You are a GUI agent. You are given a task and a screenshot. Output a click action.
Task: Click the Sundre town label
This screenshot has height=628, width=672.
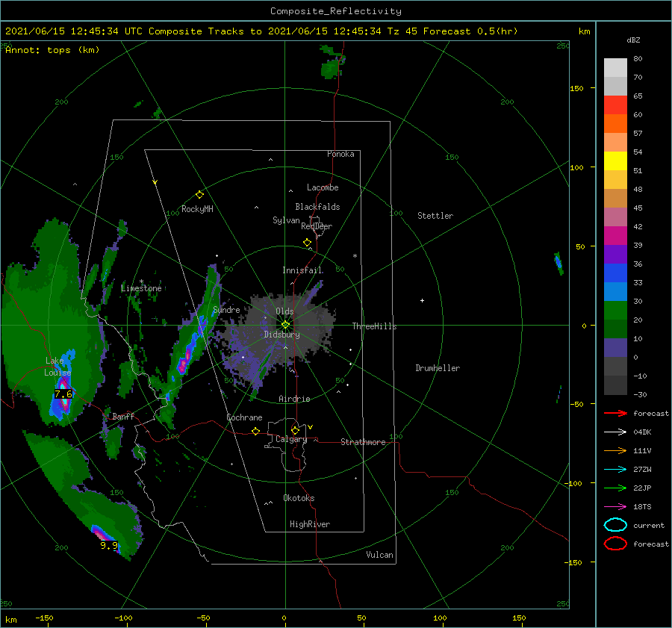pos(226,309)
